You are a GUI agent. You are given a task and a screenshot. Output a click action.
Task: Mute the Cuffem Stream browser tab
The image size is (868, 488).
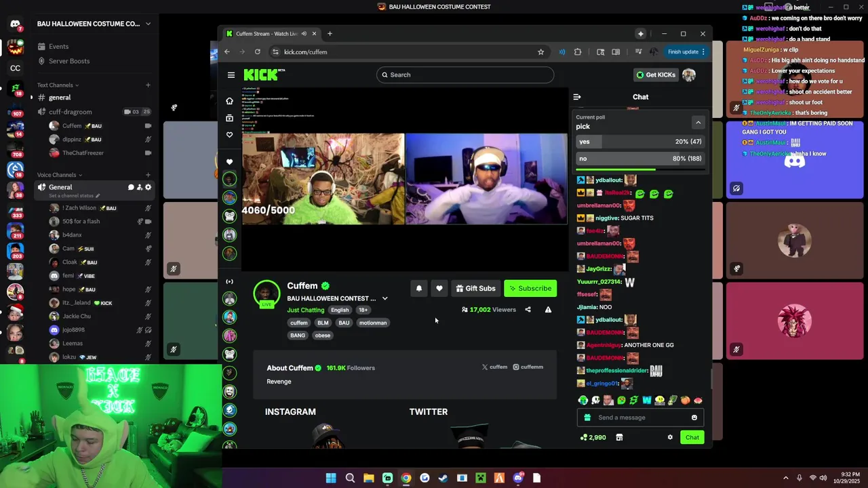coord(304,34)
